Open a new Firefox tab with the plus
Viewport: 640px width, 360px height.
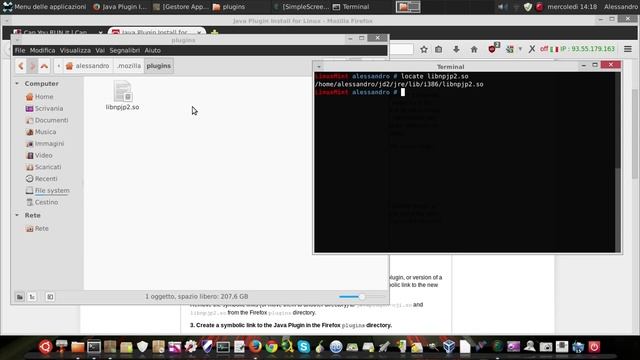pos(214,32)
